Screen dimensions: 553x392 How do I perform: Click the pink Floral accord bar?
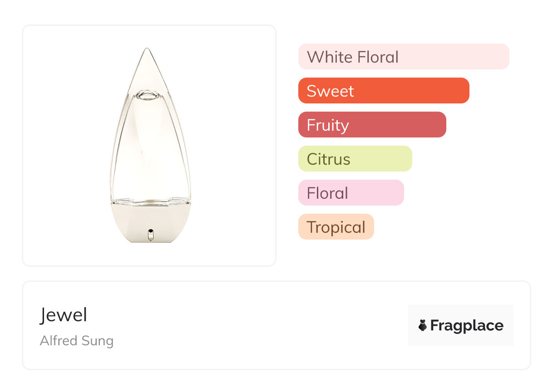(x=351, y=193)
